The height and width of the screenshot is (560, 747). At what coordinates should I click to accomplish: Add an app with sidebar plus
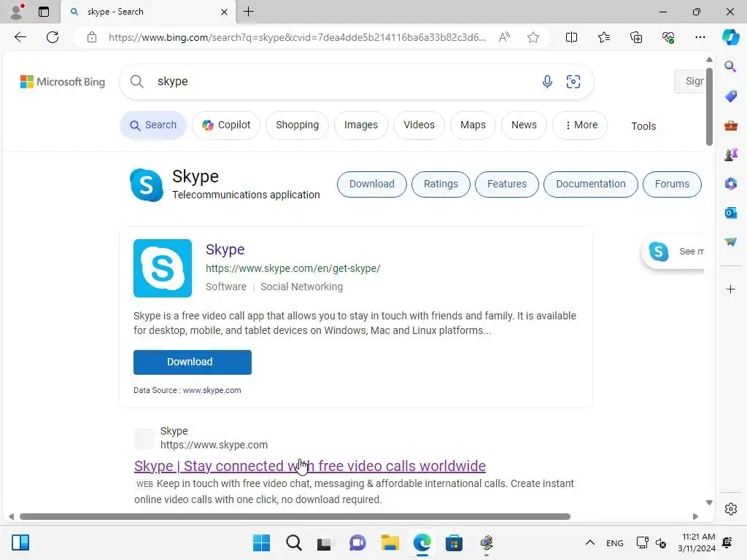click(730, 289)
